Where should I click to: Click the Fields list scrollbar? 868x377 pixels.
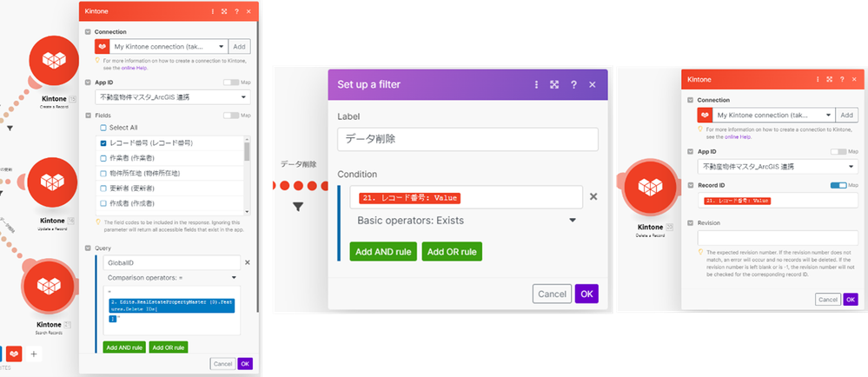point(247,151)
